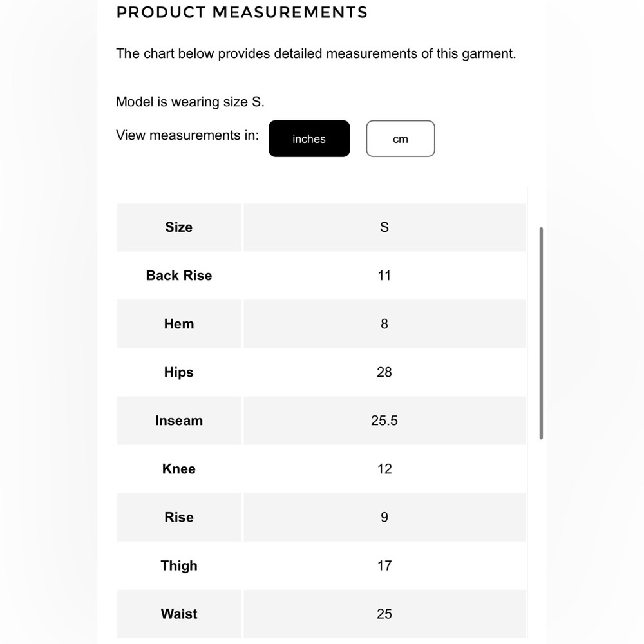Viewport: 644px width, 644px height.
Task: Click the Inseam row label
Action: (x=179, y=421)
